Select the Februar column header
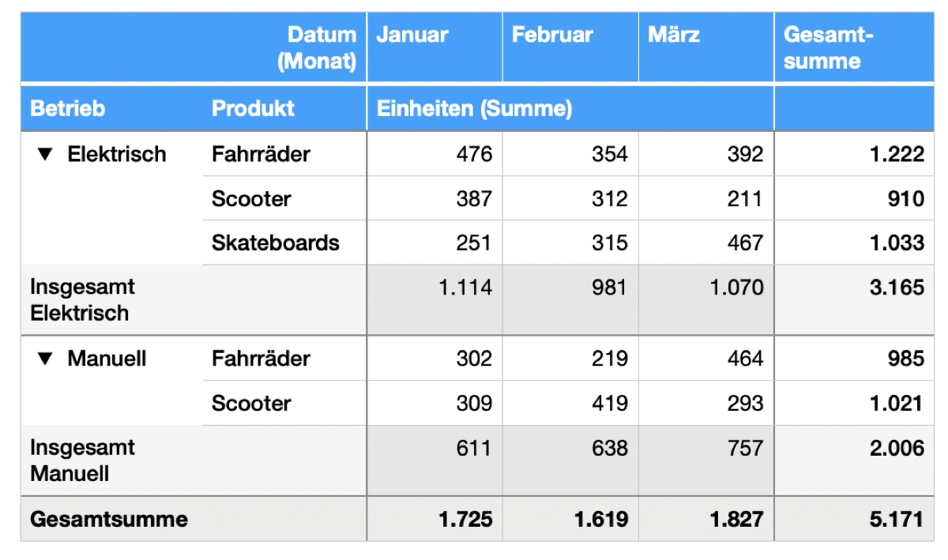948x560 pixels. [x=570, y=47]
